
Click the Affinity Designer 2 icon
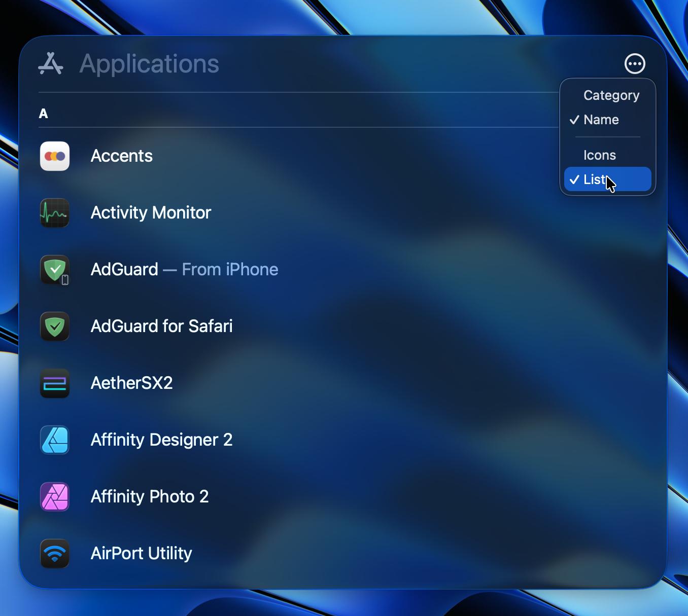tap(54, 440)
